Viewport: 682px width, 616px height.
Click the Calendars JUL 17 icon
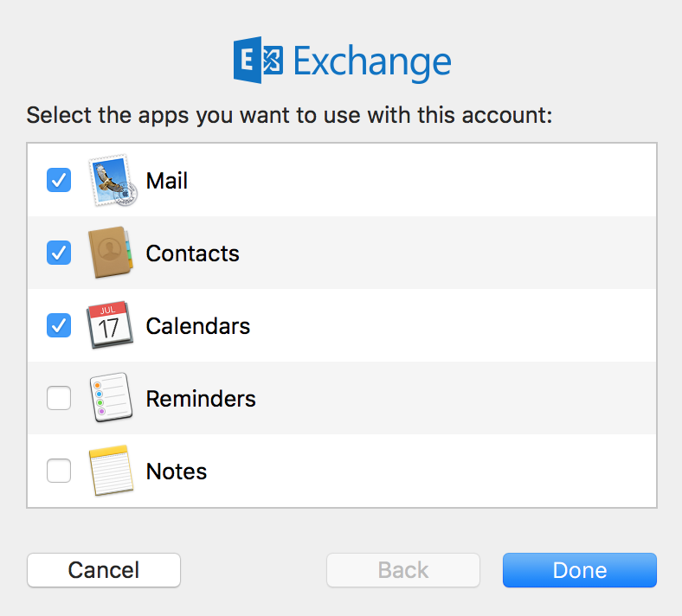(110, 324)
